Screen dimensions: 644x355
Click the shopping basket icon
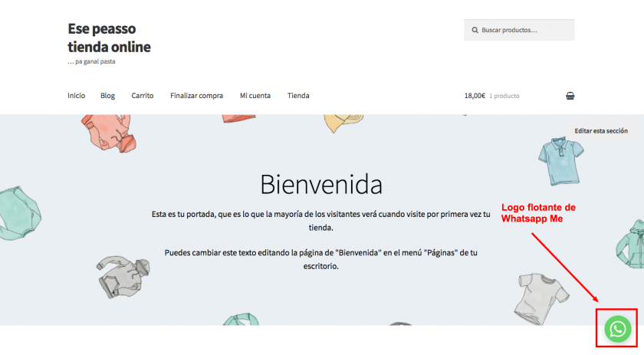570,96
